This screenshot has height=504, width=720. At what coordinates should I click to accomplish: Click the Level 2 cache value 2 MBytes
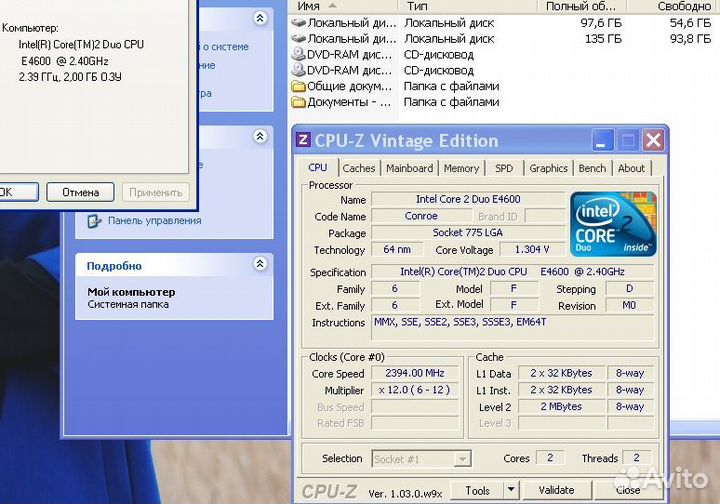(x=561, y=407)
